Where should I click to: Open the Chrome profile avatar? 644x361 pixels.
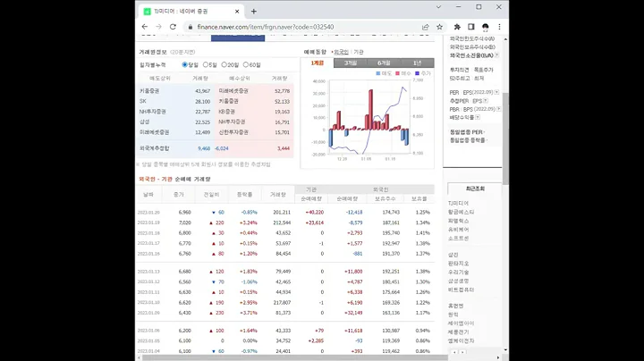[486, 27]
